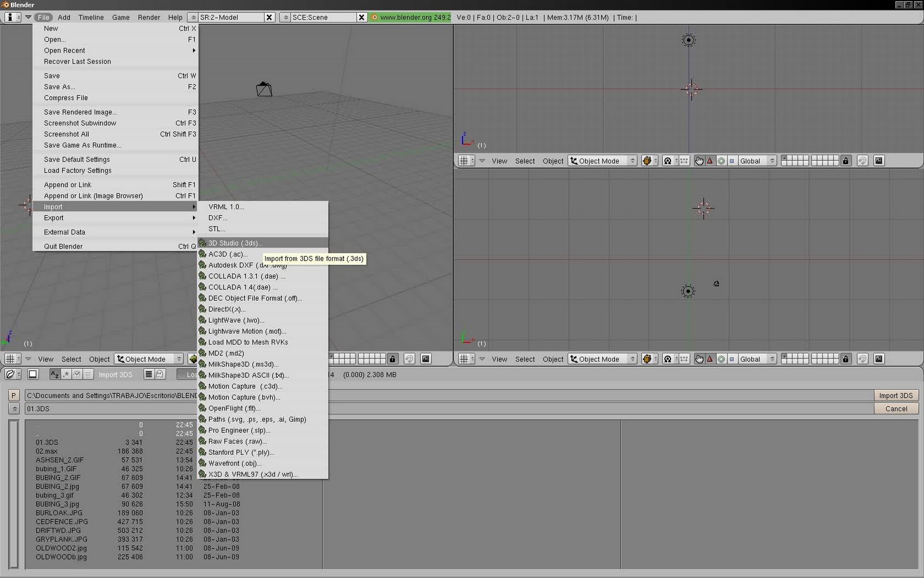This screenshot has width=924, height=578.
Task: Open the SR:2-Model screen browse dropdown
Action: tap(193, 17)
